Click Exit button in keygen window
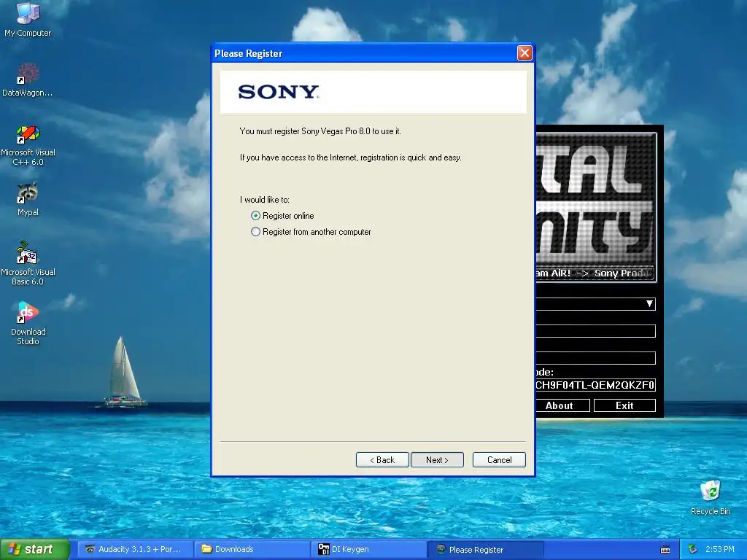Image resolution: width=747 pixels, height=560 pixels. coord(624,405)
